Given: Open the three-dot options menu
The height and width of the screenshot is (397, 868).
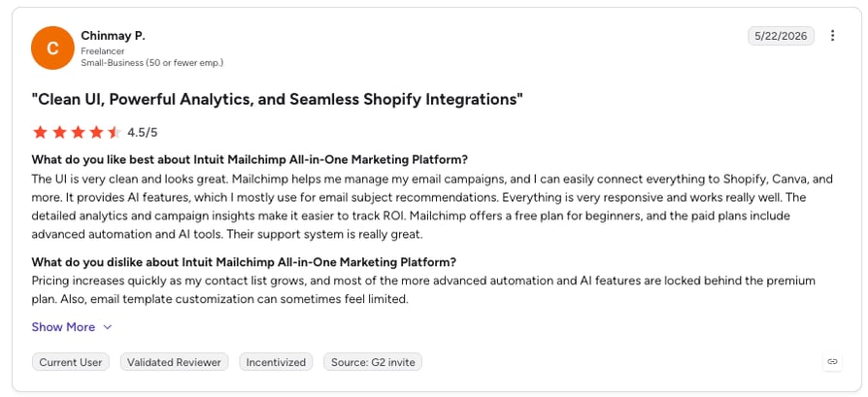Looking at the screenshot, I should tap(832, 36).
